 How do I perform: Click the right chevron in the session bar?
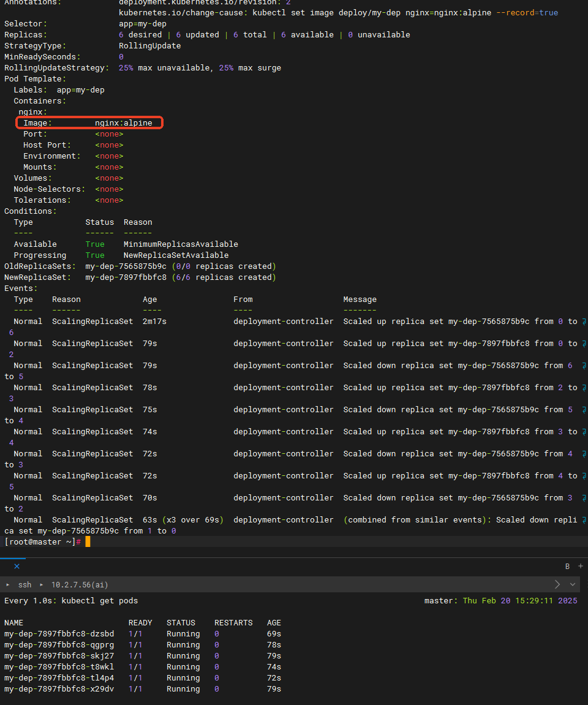coord(557,584)
